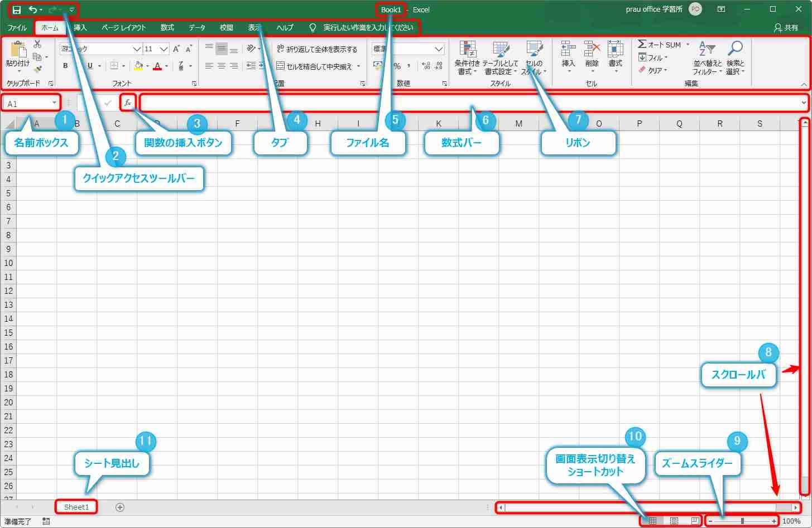This screenshot has width=812, height=528.
Task: Click the zoom slider handle
Action: tap(742, 521)
